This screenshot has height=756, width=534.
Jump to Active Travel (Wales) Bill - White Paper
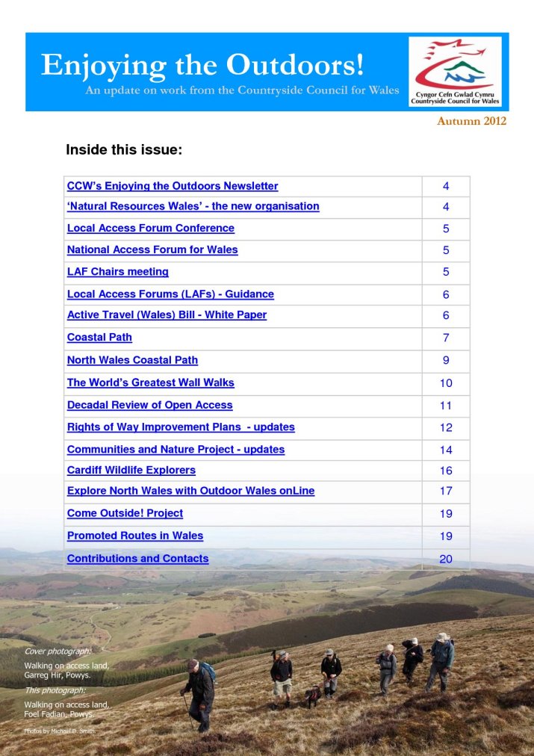coord(167,315)
